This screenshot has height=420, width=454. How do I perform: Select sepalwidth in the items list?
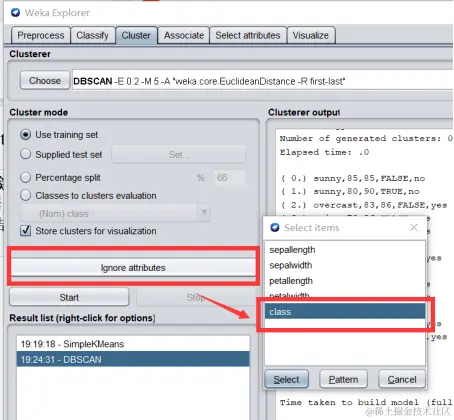point(345,265)
